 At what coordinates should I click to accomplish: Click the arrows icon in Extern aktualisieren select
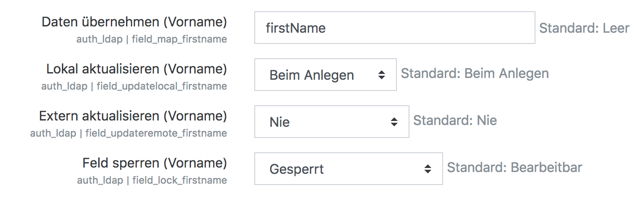tap(394, 121)
